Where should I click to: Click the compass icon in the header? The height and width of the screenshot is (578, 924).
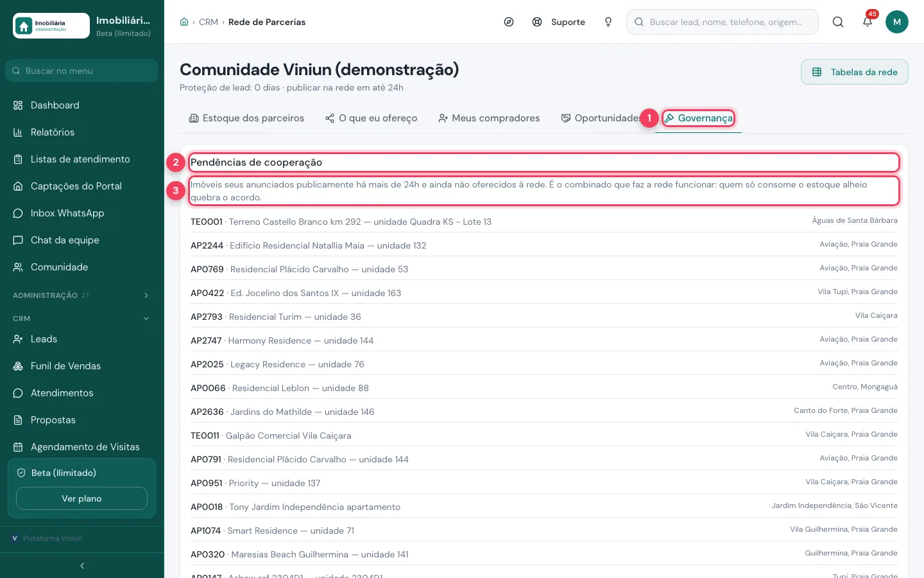click(509, 22)
